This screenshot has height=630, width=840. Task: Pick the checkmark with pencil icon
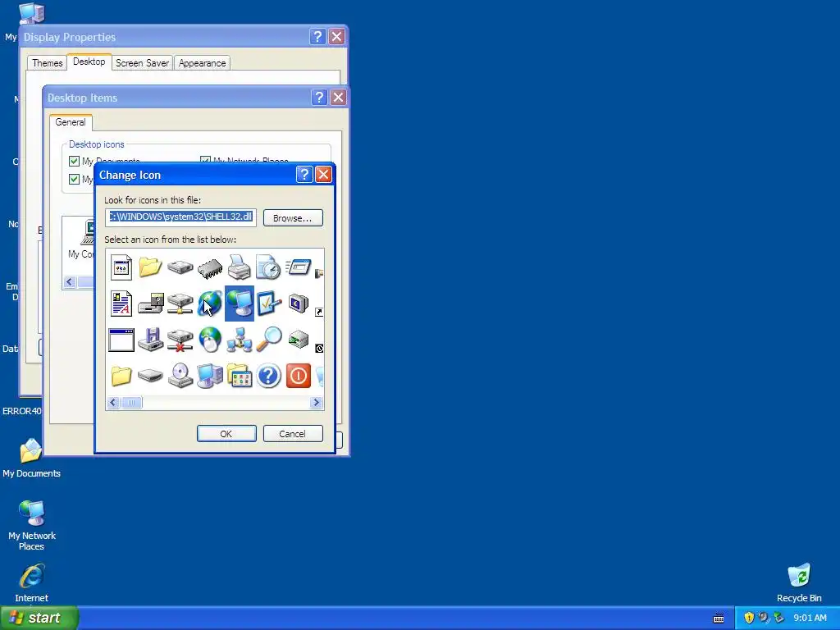269,304
